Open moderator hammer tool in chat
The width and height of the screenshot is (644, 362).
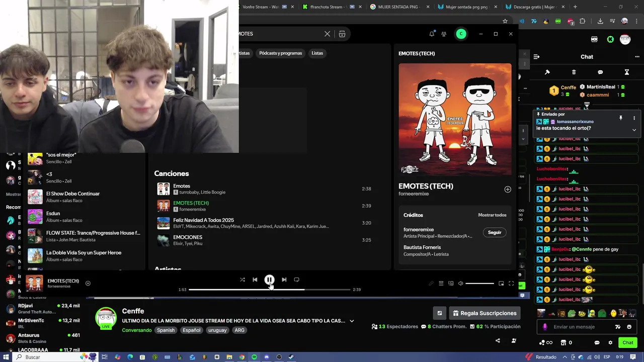(547, 72)
